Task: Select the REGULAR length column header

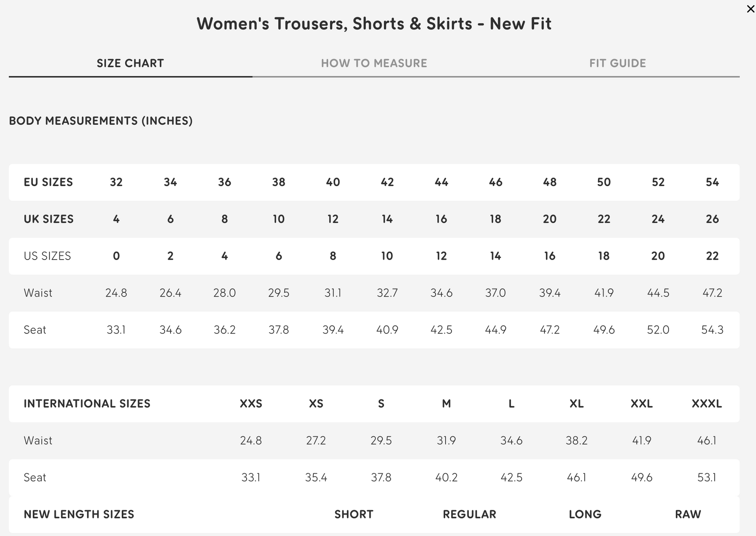Action: point(469,515)
